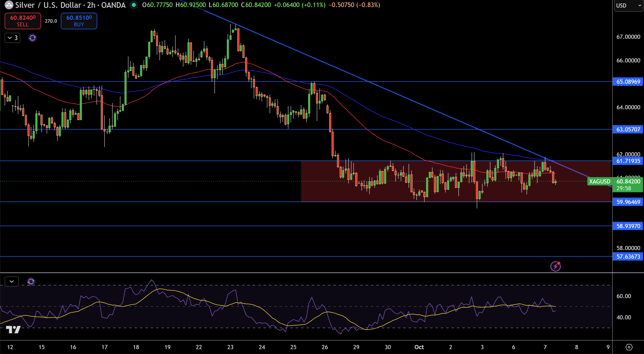Image resolution: width=644 pixels, height=354 pixels.
Task: Click the -0.50750 (-0.83%) change value
Action: (354, 5)
